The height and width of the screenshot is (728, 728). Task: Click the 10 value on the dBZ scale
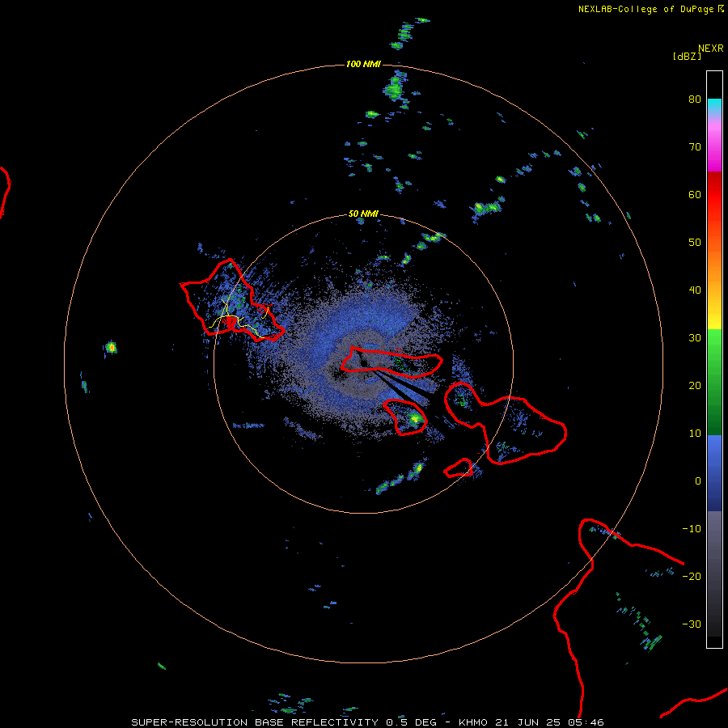(695, 434)
